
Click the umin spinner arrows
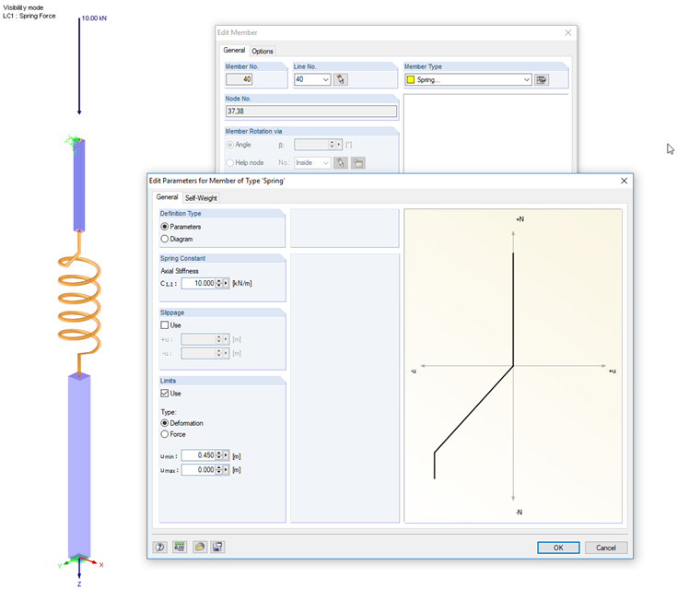pyautogui.click(x=219, y=455)
